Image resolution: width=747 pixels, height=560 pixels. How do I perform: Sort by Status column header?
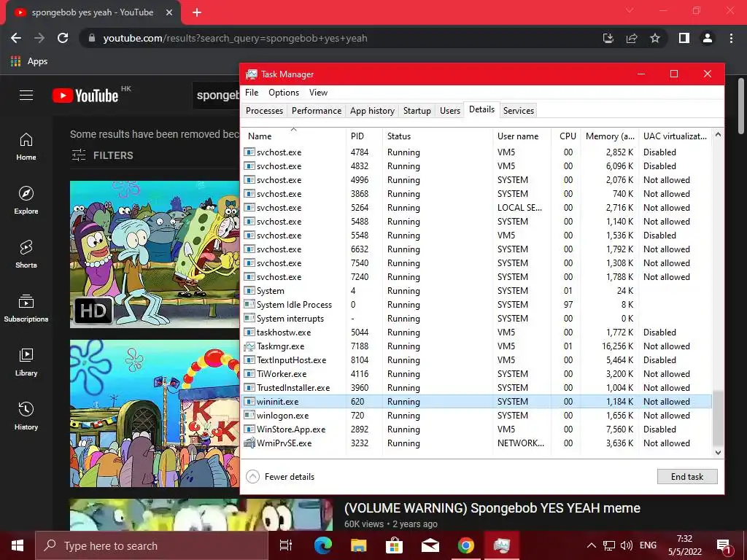pos(438,136)
